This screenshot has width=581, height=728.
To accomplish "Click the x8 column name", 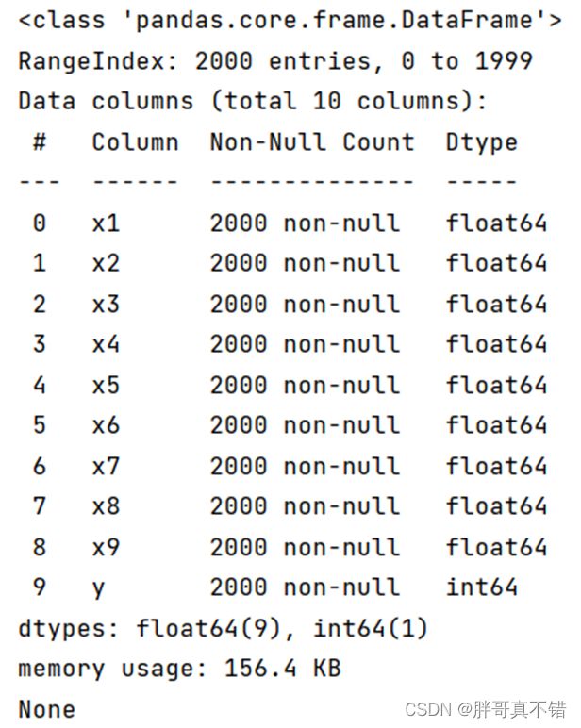I will click(106, 506).
